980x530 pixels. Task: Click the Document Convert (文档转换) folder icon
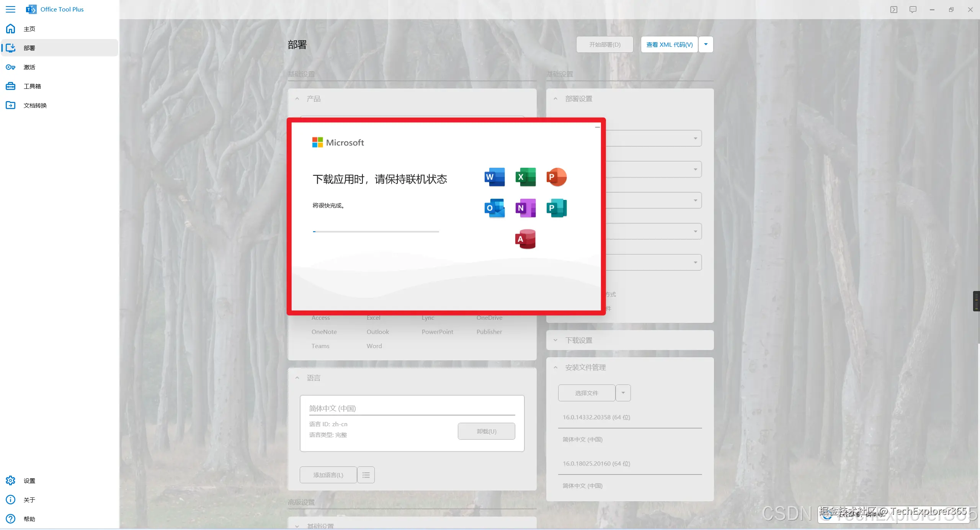click(x=11, y=105)
